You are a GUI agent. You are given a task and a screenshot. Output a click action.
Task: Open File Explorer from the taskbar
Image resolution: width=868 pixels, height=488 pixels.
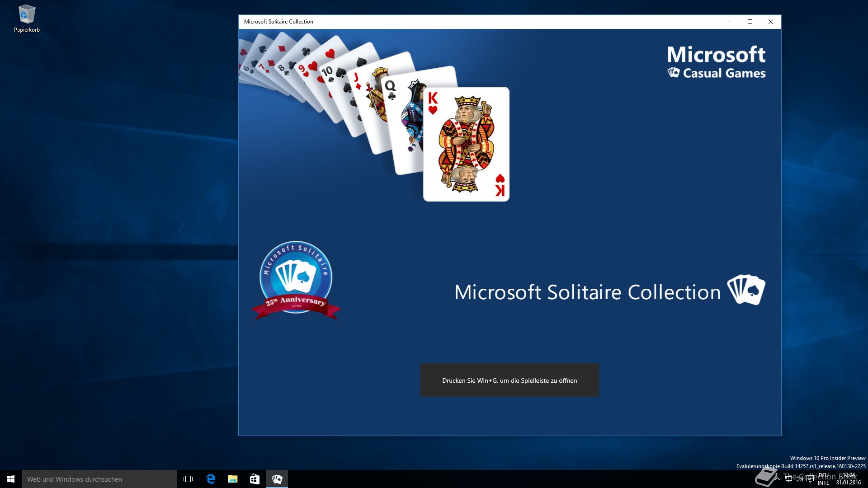233,479
